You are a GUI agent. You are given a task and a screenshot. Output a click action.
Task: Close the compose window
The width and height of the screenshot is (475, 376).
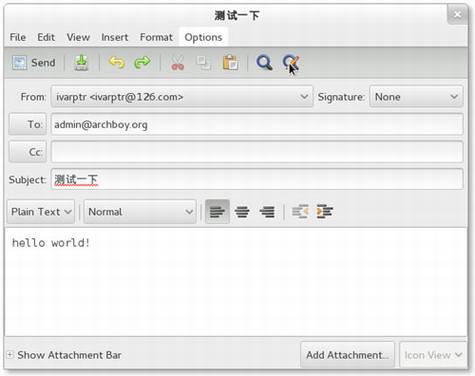tap(457, 14)
